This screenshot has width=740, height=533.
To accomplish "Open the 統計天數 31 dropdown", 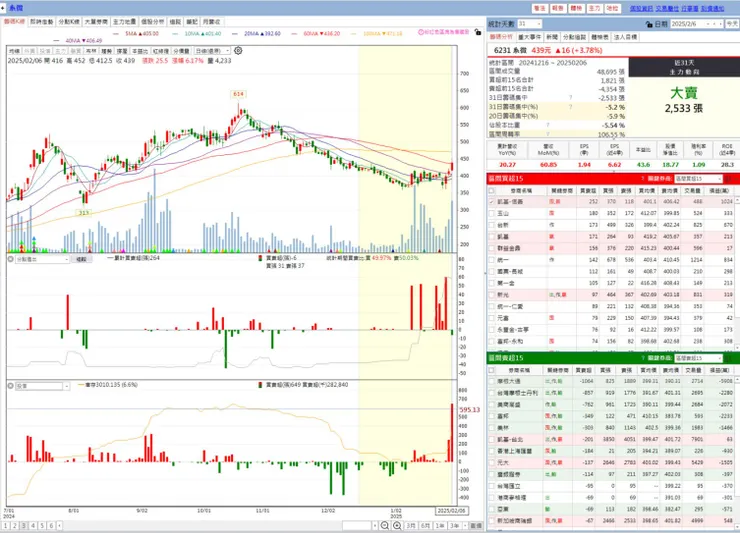I will click(538, 24).
